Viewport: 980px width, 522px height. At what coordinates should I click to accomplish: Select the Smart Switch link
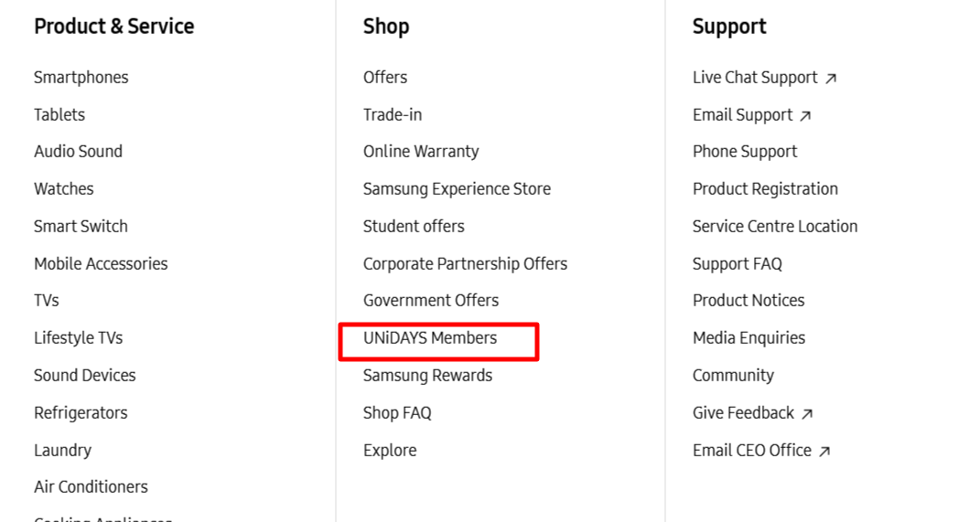81,227
